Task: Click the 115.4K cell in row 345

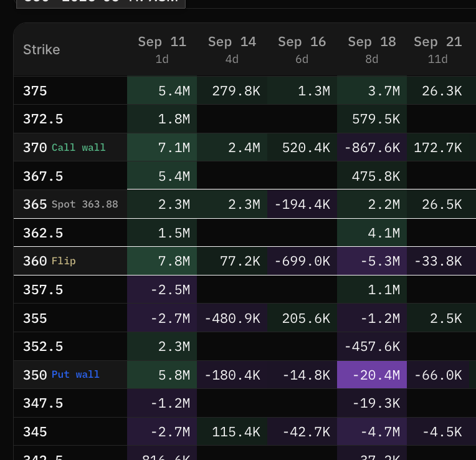Action: point(232,432)
